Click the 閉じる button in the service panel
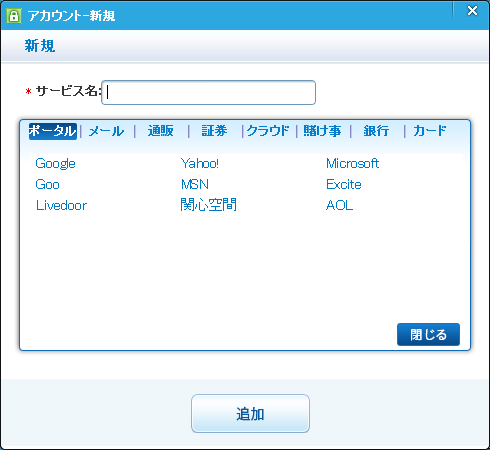Image resolution: width=490 pixels, height=450 pixels. [428, 334]
